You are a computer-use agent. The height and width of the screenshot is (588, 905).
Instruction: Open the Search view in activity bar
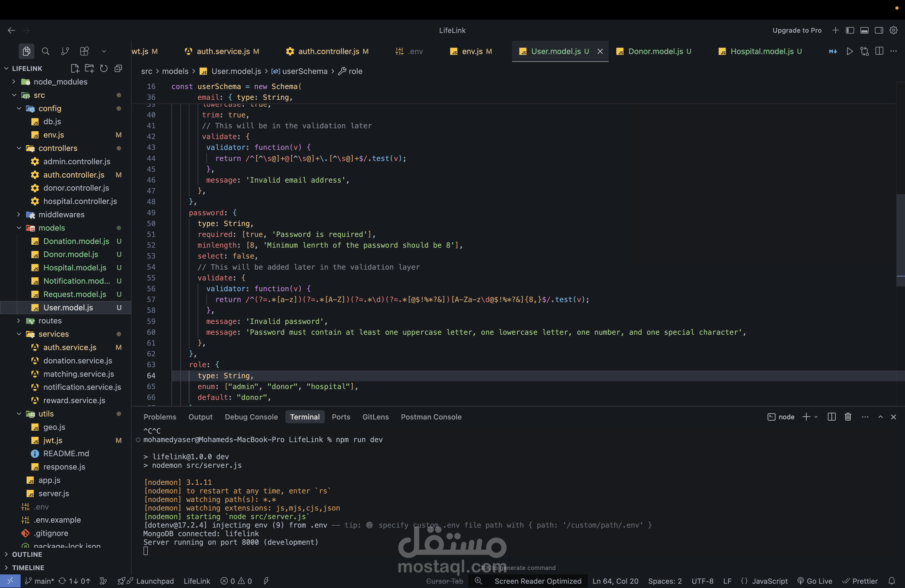click(46, 51)
